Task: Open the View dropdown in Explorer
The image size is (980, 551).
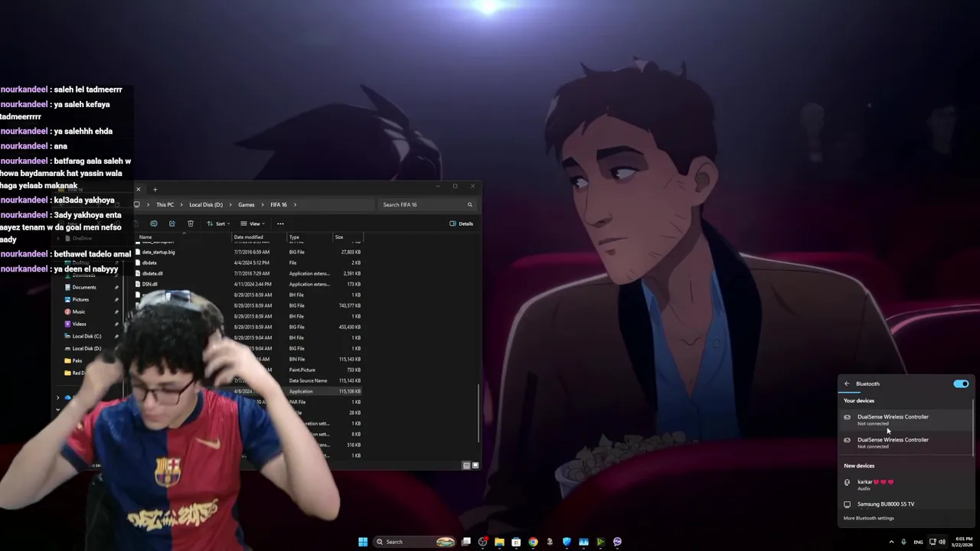Action: [x=252, y=223]
